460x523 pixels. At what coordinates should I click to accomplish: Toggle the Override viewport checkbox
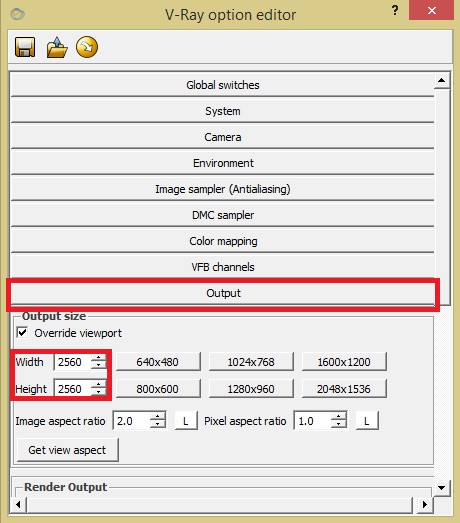[x=22, y=333]
